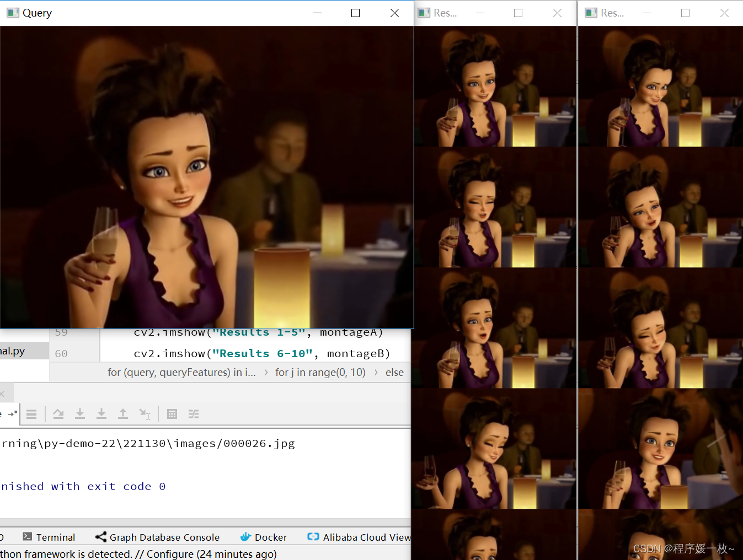Click left Results window title bar icon
743x560 pixels.
424,13
